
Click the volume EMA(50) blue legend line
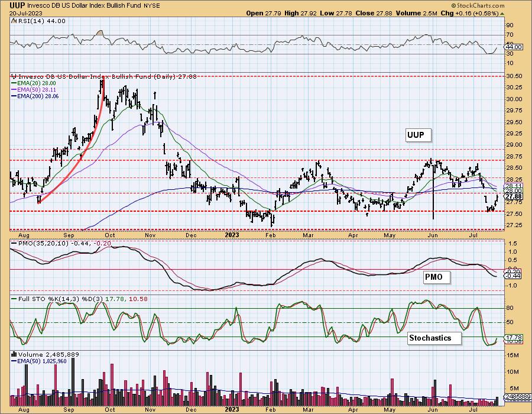(14, 361)
